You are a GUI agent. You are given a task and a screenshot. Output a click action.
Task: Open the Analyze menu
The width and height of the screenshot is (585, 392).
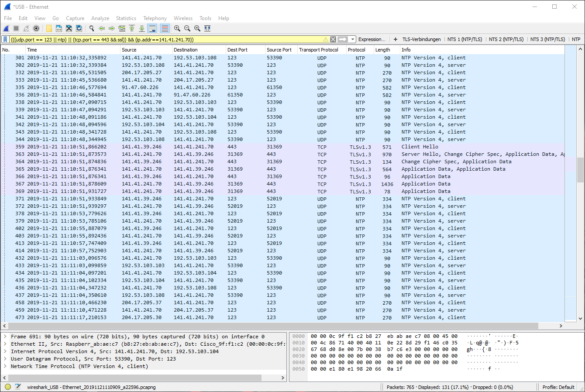[100, 18]
